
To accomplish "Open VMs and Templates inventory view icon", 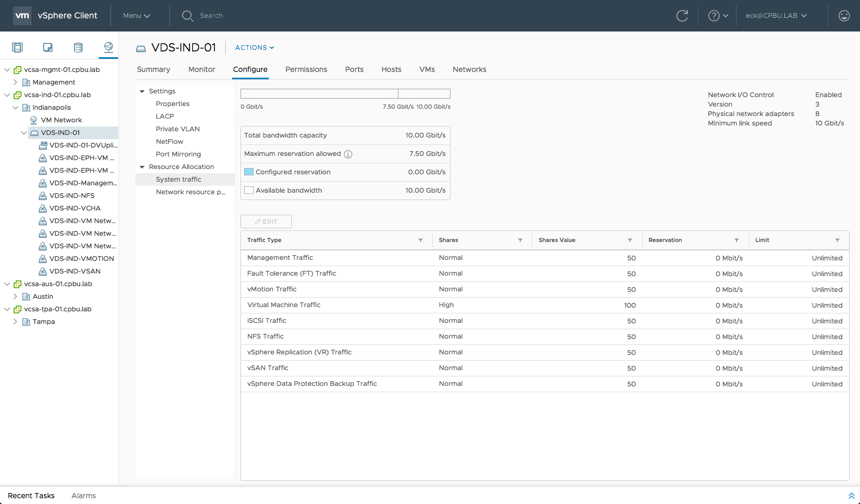I will pyautogui.click(x=48, y=48).
